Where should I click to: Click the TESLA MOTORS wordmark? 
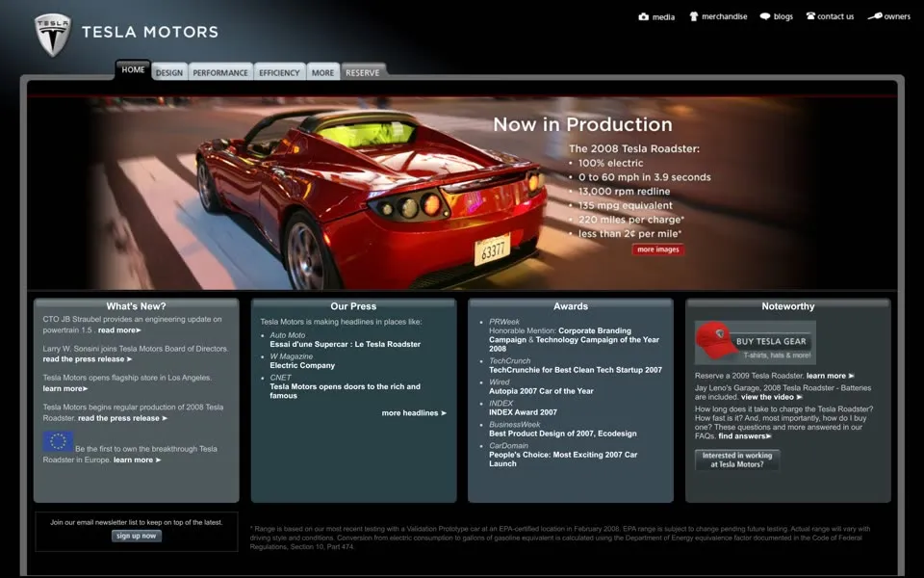pyautogui.click(x=150, y=32)
